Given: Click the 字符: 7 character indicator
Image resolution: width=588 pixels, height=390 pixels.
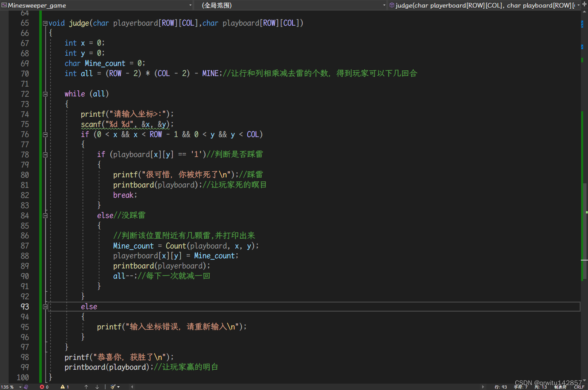Looking at the screenshot, I should pyautogui.click(x=521, y=387).
